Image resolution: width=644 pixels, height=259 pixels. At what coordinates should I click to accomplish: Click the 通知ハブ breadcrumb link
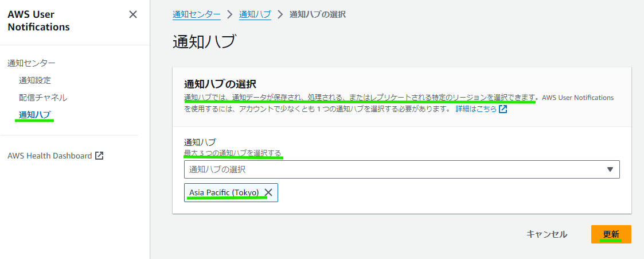[x=255, y=15]
